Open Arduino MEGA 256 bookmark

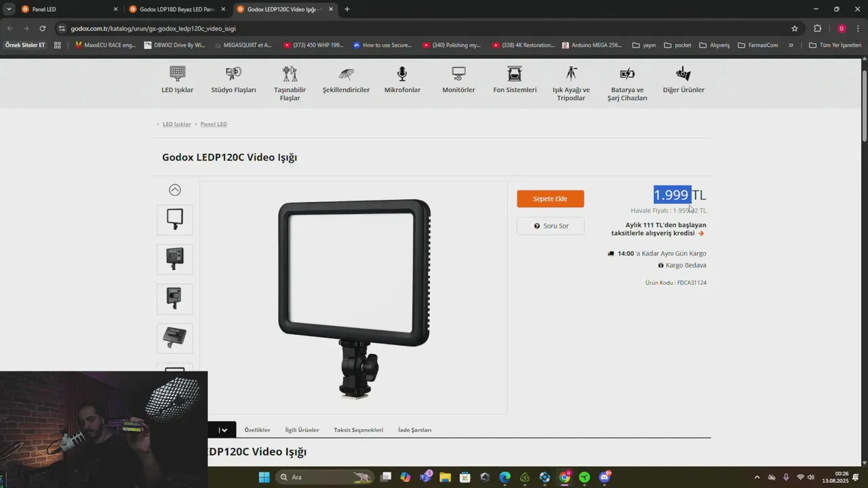point(592,45)
